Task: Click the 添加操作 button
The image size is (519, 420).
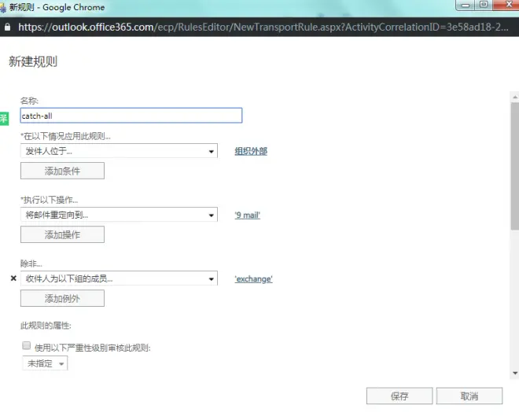Action: [62, 234]
